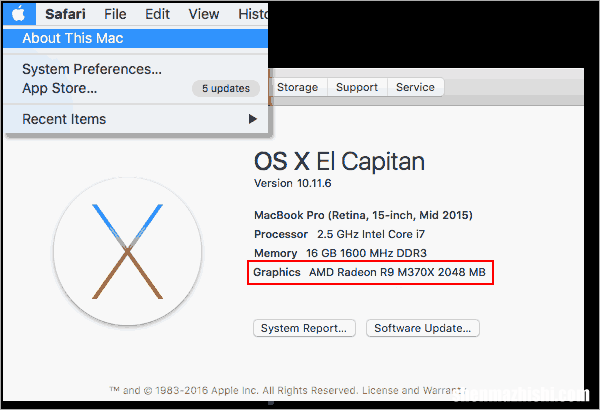Click the 5 updates badge

(226, 88)
